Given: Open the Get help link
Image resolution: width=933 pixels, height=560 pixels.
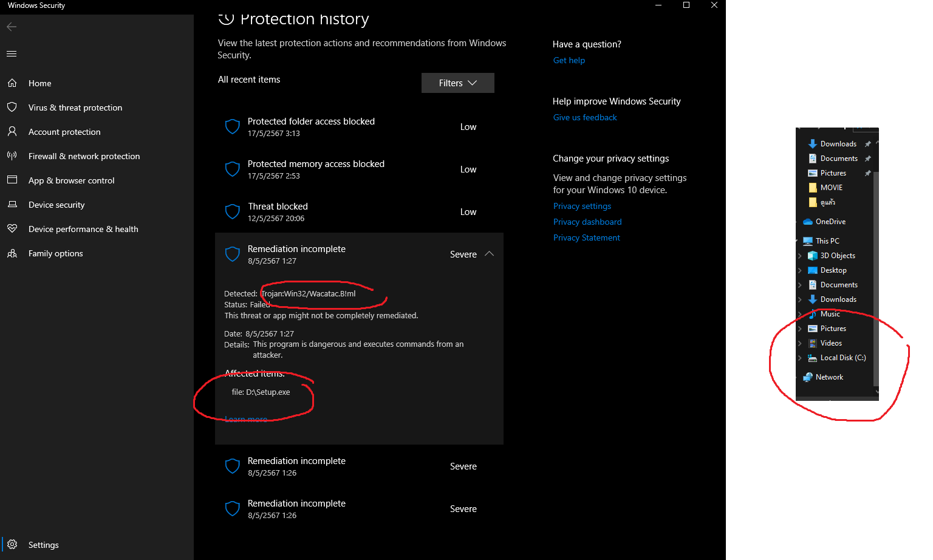Looking at the screenshot, I should (569, 60).
